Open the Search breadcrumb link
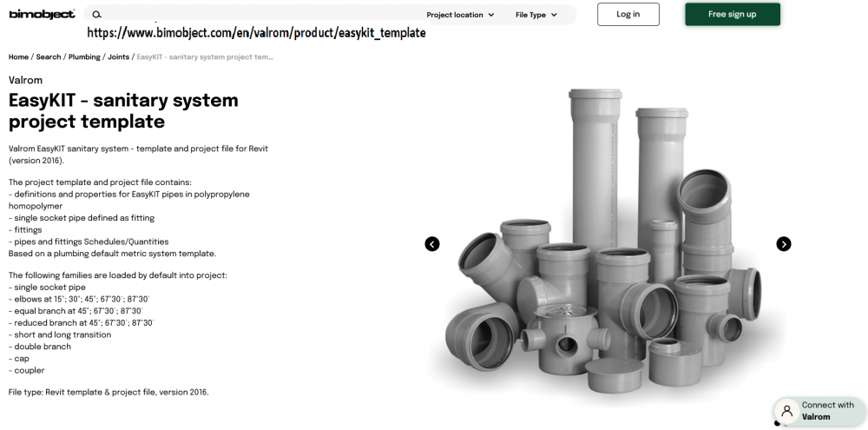 [x=48, y=57]
